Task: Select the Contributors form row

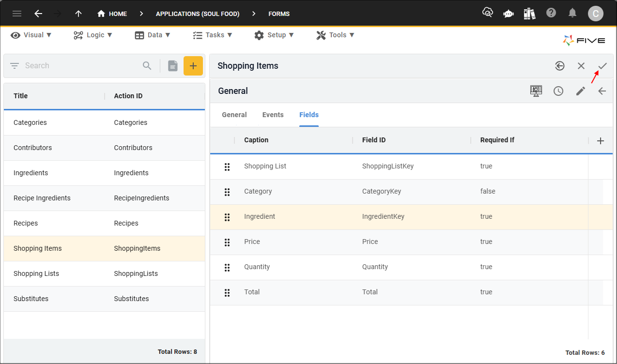Action: point(104,148)
